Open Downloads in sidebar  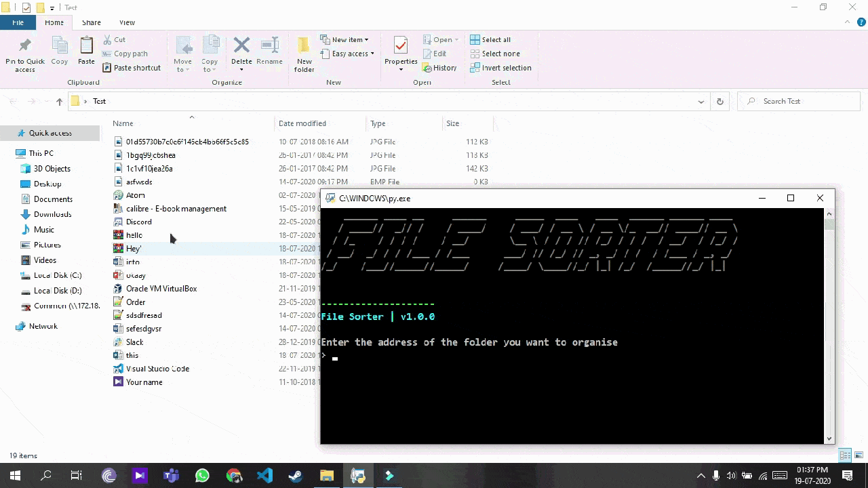click(x=52, y=214)
